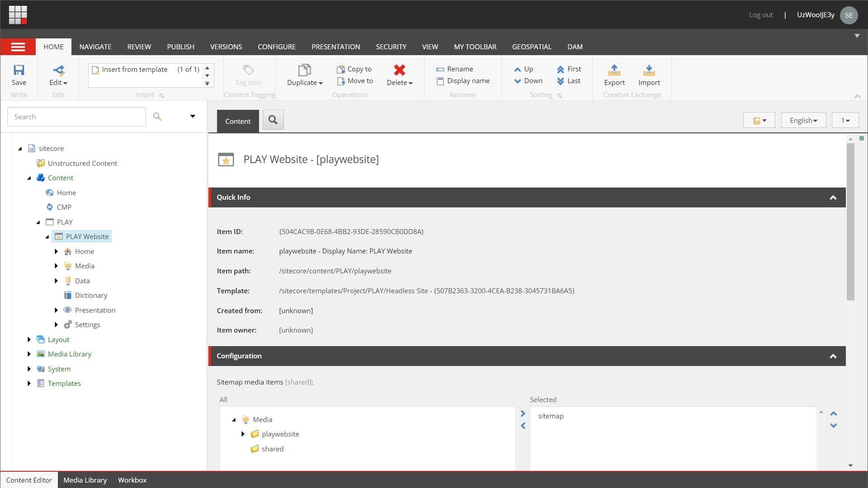Screen dimensions: 868x488
Task: Collapse the Configuration section
Action: pos(833,356)
